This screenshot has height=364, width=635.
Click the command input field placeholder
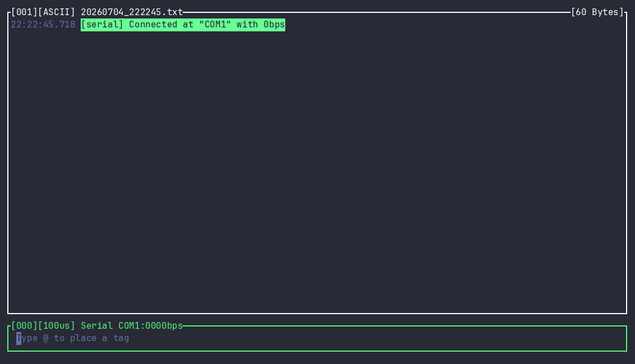(x=72, y=338)
